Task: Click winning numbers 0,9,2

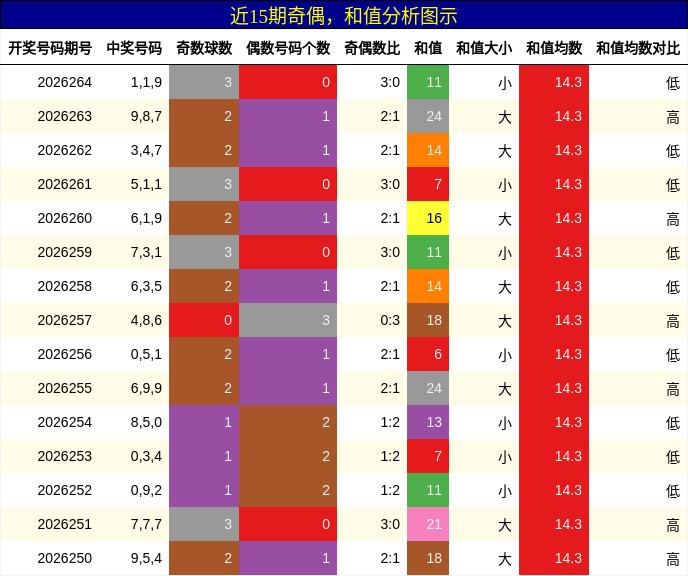Action: click(146, 490)
